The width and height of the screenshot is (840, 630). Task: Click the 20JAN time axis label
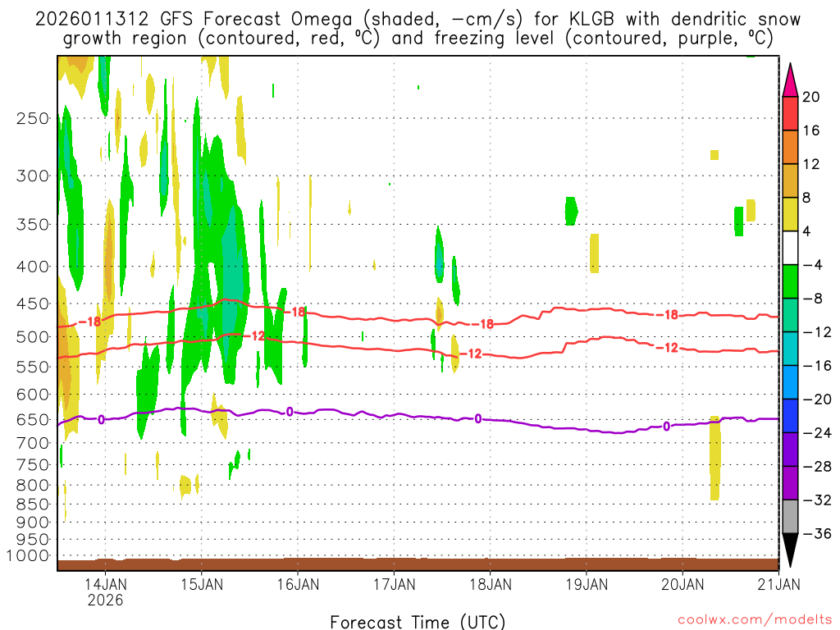(682, 584)
